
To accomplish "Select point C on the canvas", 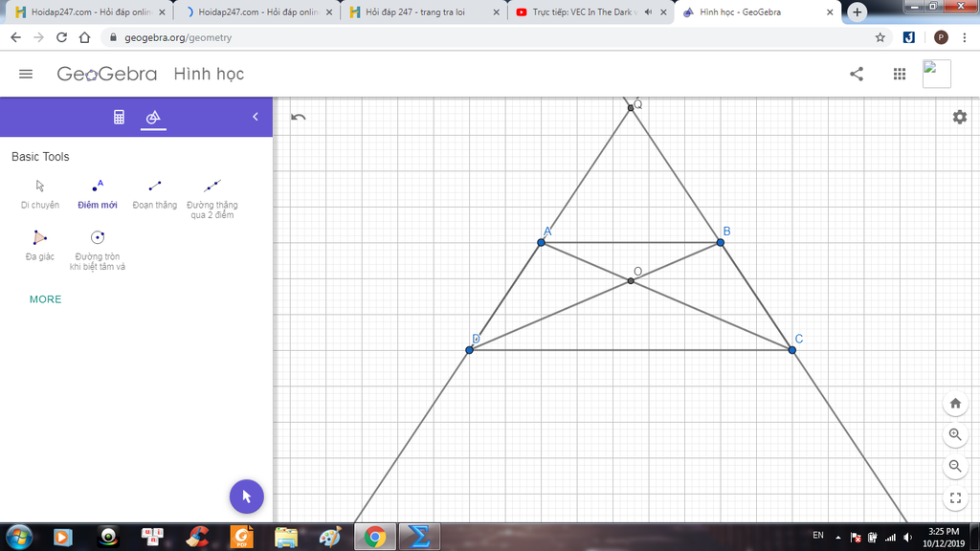I will (791, 350).
